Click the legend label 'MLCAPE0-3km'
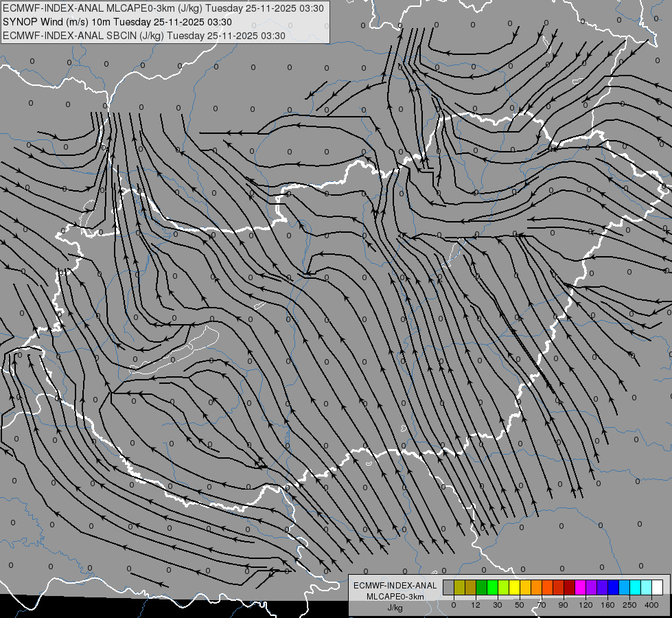The width and height of the screenshot is (672, 618). [395, 597]
